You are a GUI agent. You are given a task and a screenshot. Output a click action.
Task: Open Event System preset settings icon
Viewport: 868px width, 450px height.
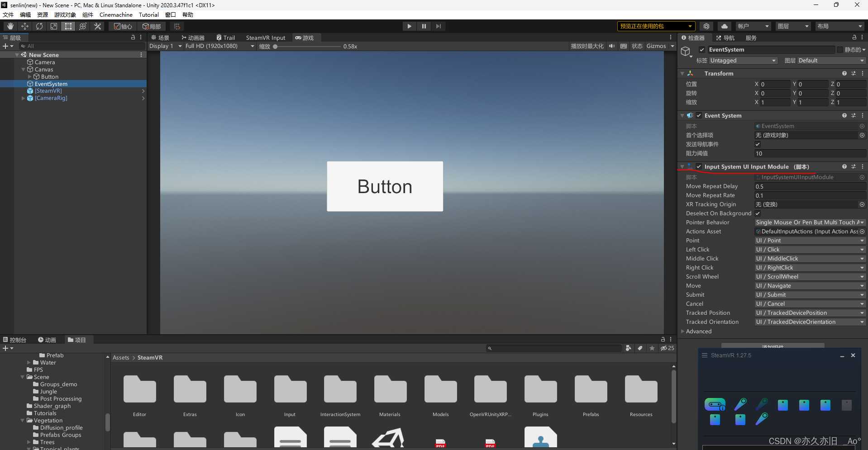tap(854, 116)
